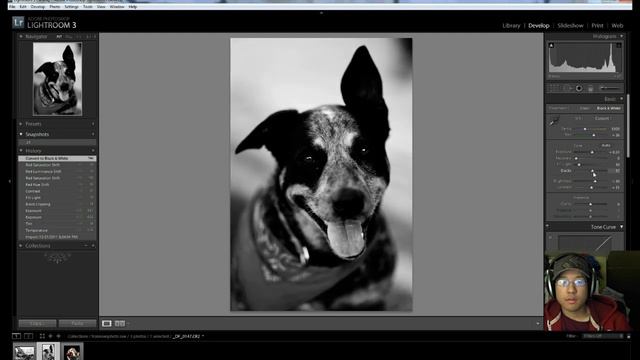Set treatment to Black & White
The height and width of the screenshot is (360, 640).
point(609,108)
